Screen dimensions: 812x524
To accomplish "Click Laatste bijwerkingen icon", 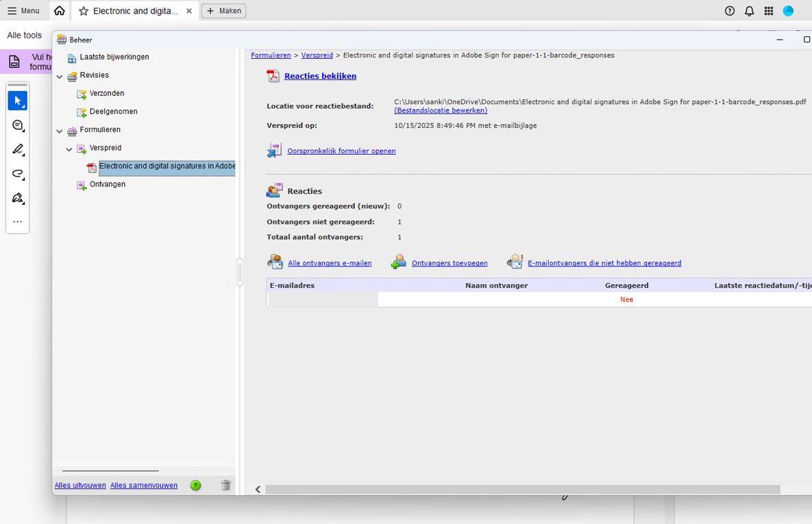I will pos(72,58).
